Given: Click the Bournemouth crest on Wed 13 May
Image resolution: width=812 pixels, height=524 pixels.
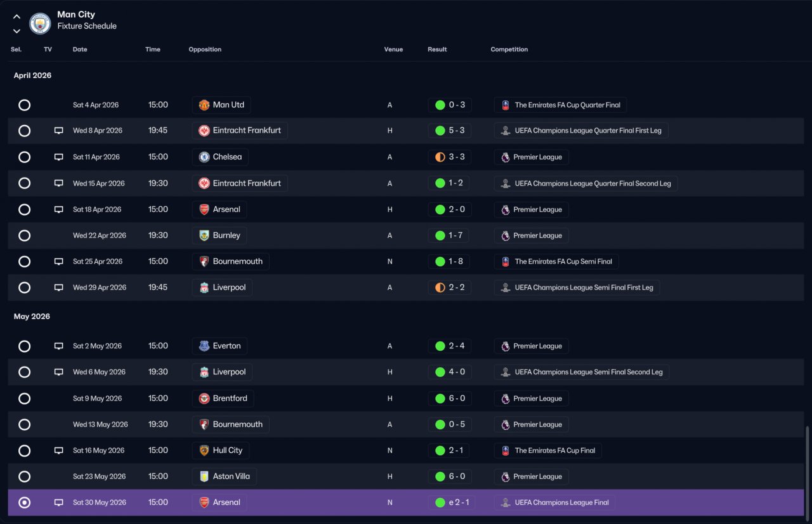Looking at the screenshot, I should [x=204, y=424].
